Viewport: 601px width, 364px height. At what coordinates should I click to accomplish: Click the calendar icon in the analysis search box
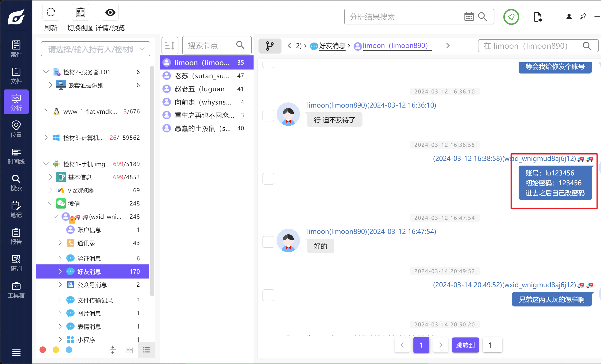pyautogui.click(x=469, y=17)
